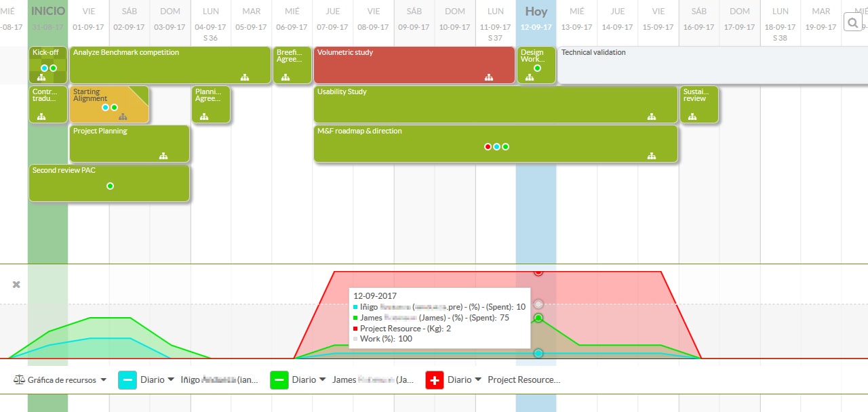Click green resource dot on Starting Alignment
The image size is (868, 412).
(x=114, y=108)
